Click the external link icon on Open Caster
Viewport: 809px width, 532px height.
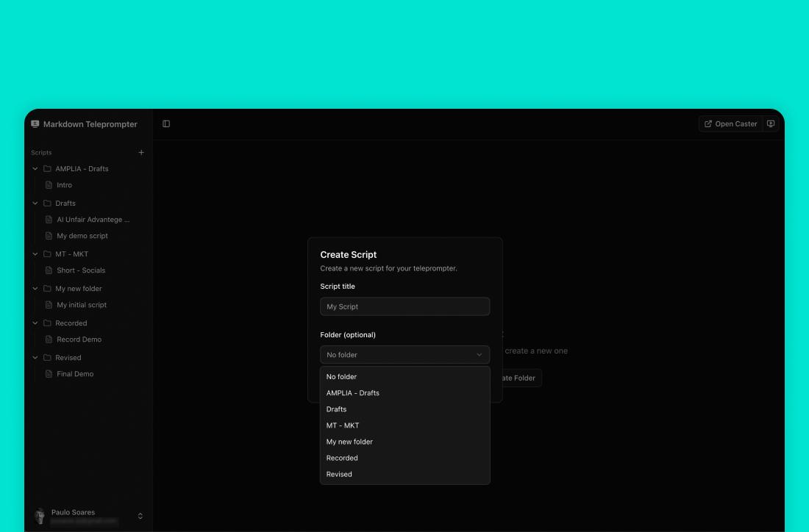(x=708, y=123)
